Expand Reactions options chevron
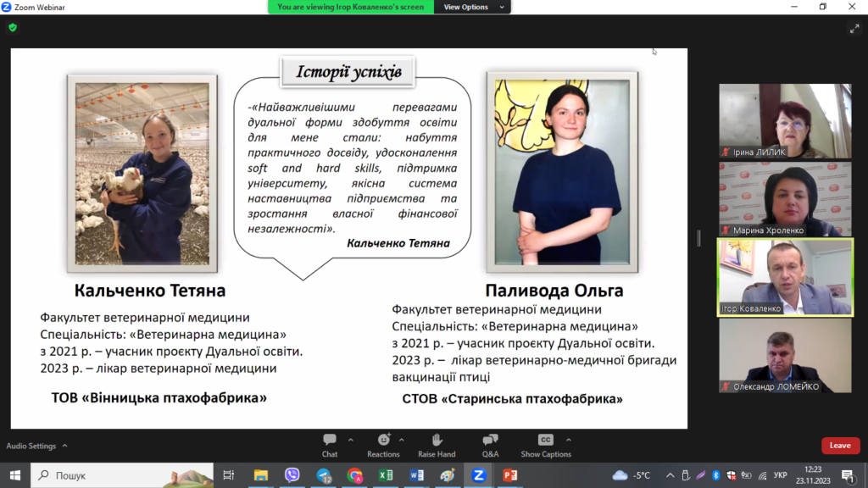The image size is (868, 488). click(402, 440)
